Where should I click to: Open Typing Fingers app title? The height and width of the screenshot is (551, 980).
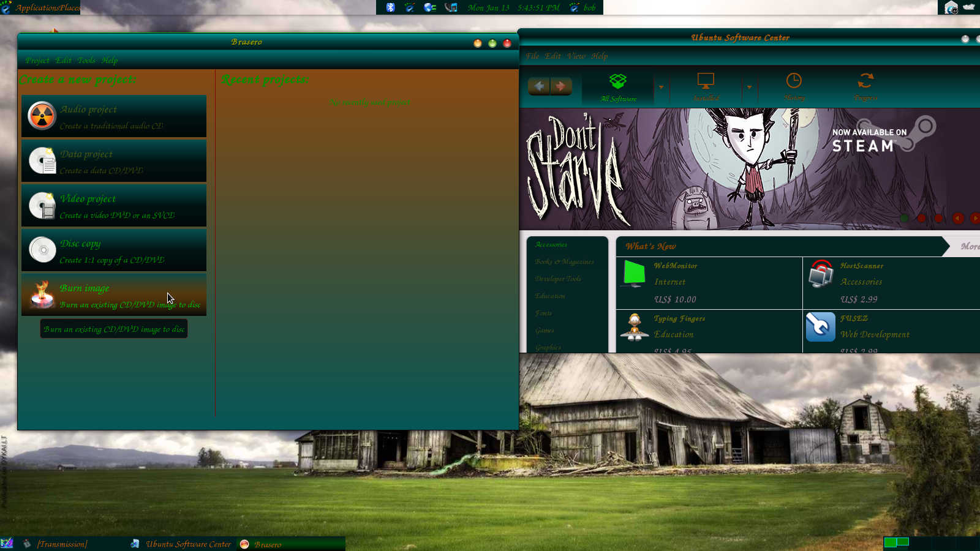tap(679, 318)
